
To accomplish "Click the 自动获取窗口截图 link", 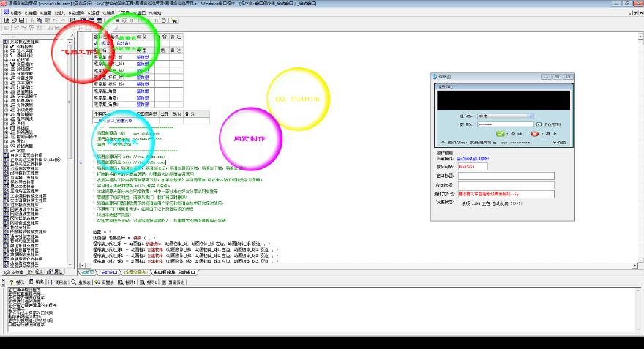I will pos(472,159).
